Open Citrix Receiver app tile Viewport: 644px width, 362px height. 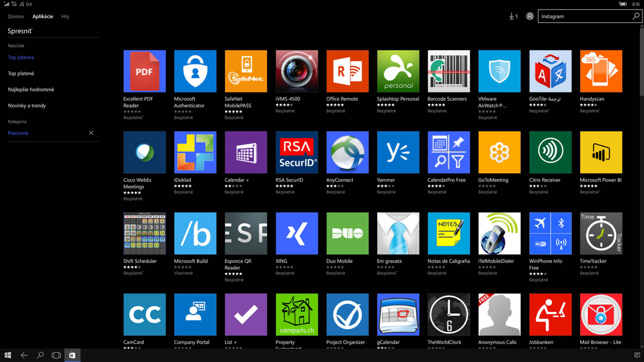pyautogui.click(x=550, y=152)
